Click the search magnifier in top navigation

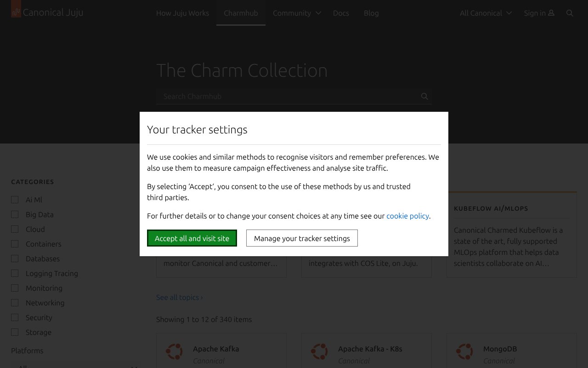(x=570, y=13)
